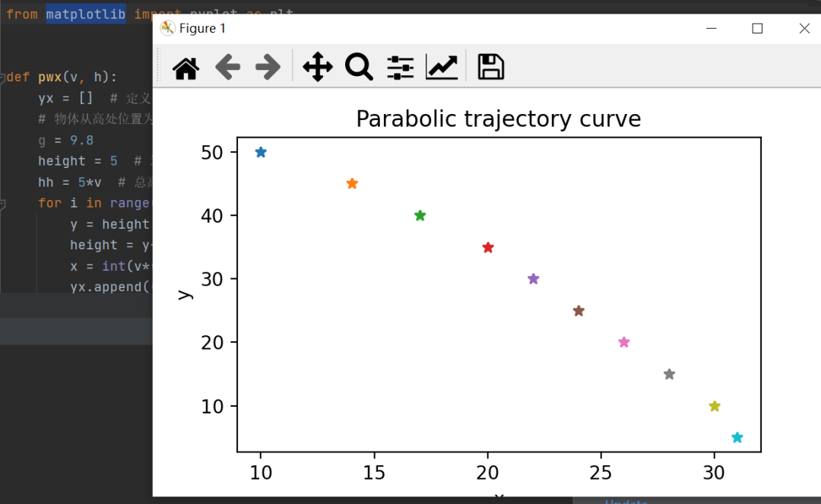Image resolution: width=821 pixels, height=504 pixels.
Task: Activate the Pan axes tool
Action: pyautogui.click(x=318, y=67)
